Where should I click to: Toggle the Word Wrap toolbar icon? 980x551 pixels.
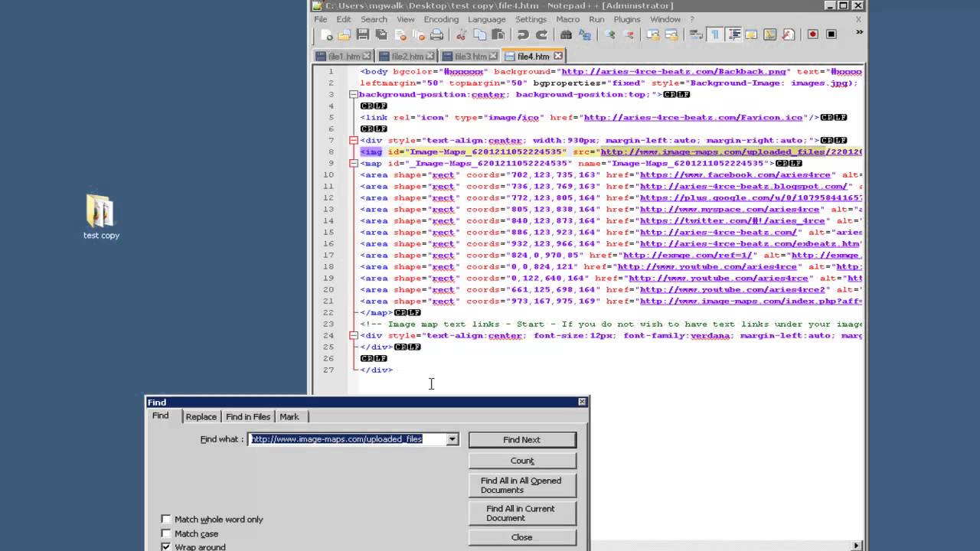click(696, 34)
